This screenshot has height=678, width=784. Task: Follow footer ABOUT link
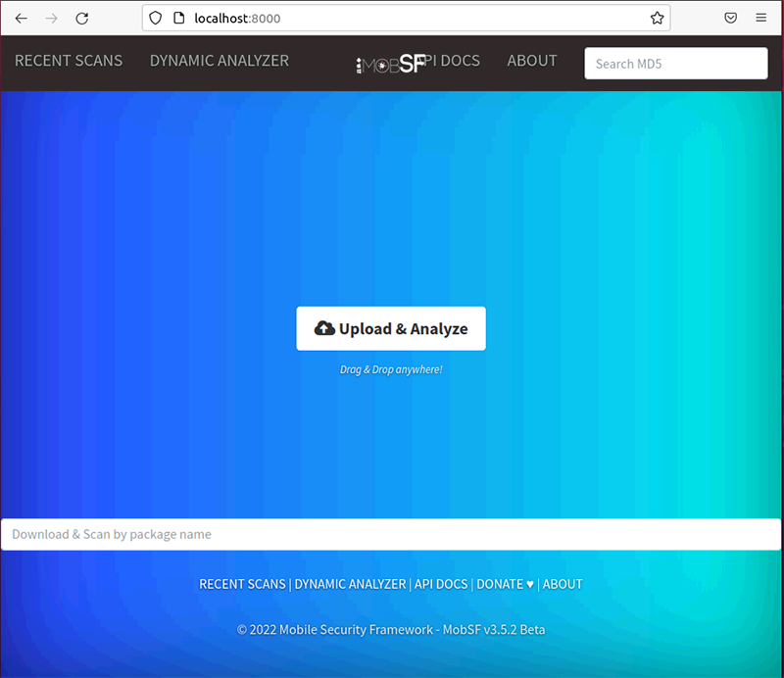pyautogui.click(x=563, y=584)
